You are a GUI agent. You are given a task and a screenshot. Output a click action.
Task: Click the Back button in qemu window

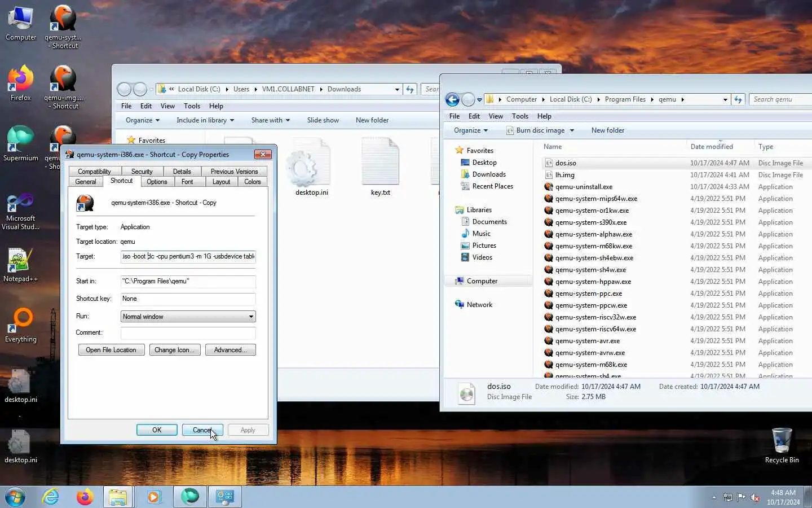click(x=452, y=99)
